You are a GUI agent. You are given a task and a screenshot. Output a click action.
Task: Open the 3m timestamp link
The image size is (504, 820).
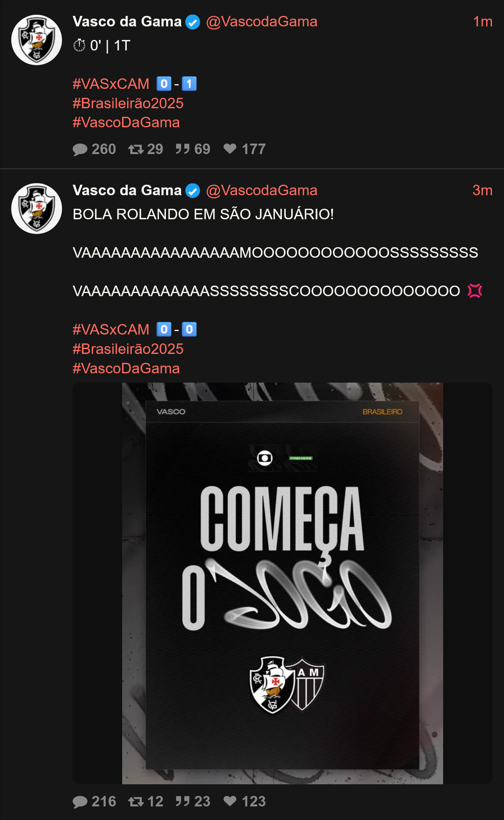(x=482, y=191)
